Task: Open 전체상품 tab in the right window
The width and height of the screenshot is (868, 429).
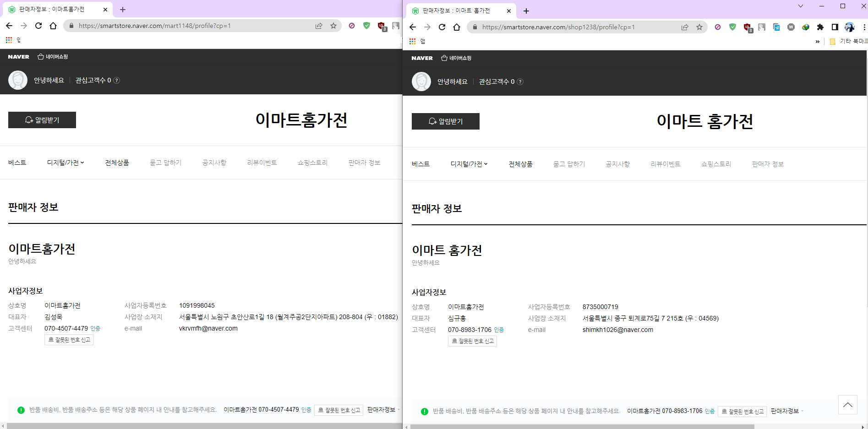Action: point(521,164)
